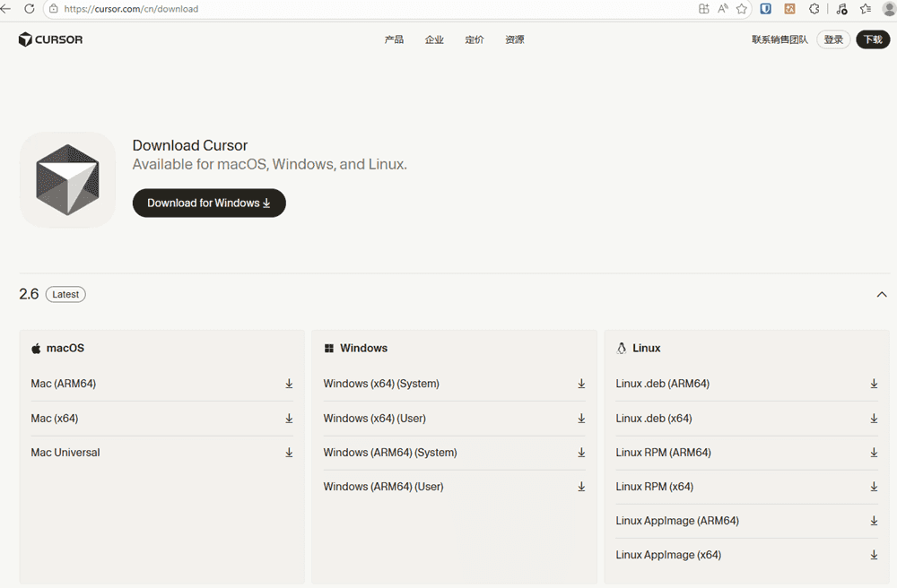Screen dimensions: 897x588
Task: Click the download arrow for Windows (x64) (User)
Action: coord(581,419)
